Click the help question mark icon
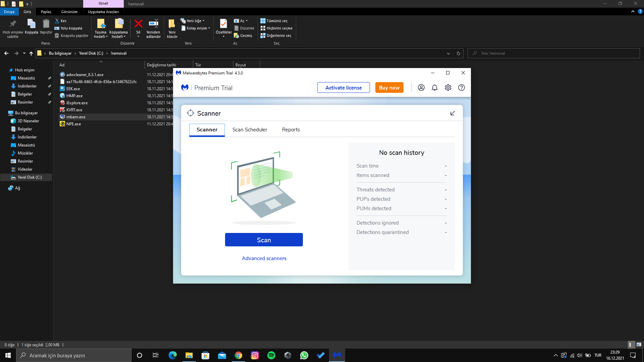The image size is (644, 362). pyautogui.click(x=462, y=87)
